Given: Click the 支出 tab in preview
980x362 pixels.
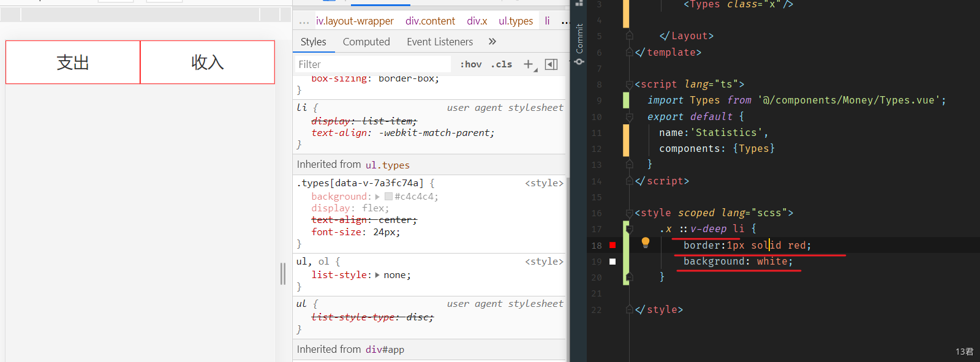Looking at the screenshot, I should [x=73, y=62].
